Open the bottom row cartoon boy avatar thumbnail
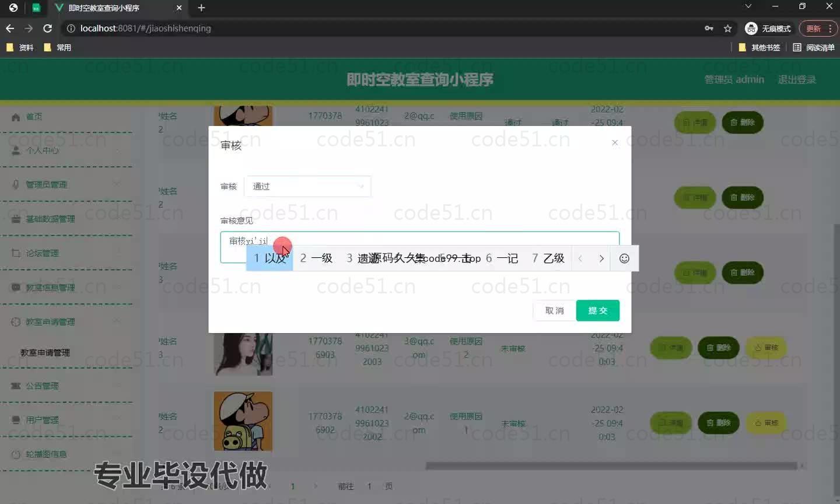The image size is (840, 504). [243, 421]
